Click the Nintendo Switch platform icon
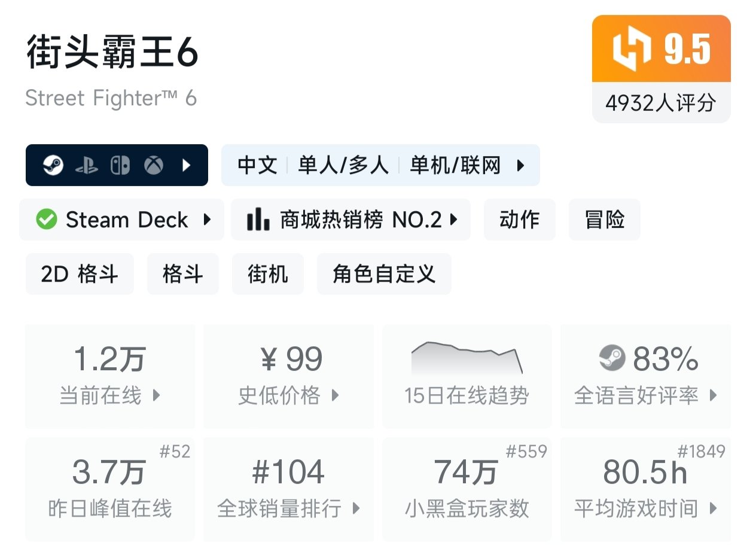756x555 pixels. (120, 166)
